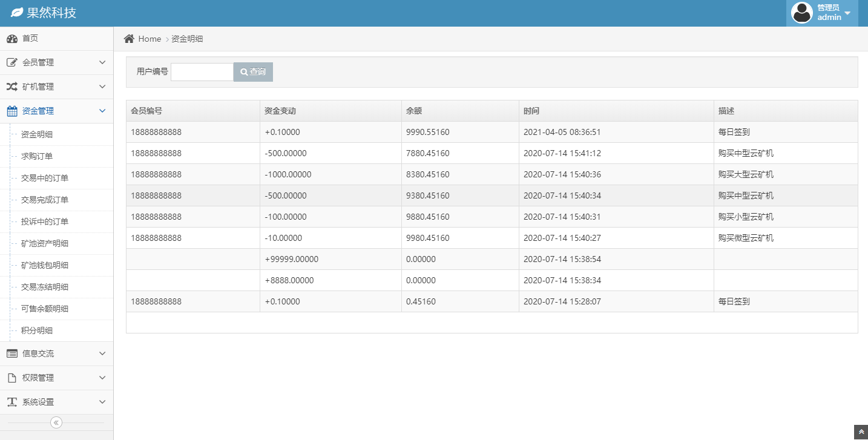The height and width of the screenshot is (440, 868).
Task: Click the 查询 search button
Action: tap(253, 72)
